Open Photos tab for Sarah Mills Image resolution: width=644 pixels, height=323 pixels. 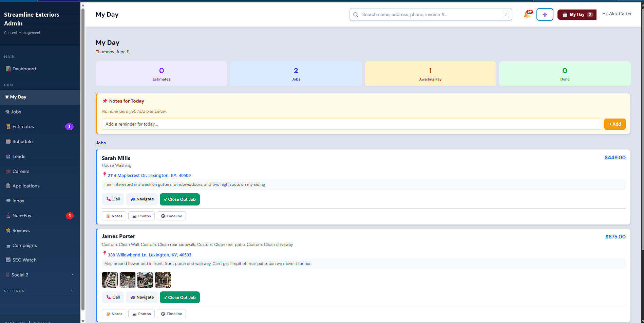pyautogui.click(x=141, y=216)
